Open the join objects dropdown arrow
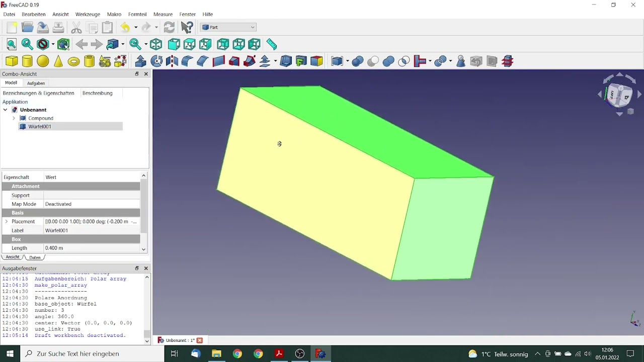The height and width of the screenshot is (362, 644). click(x=430, y=61)
